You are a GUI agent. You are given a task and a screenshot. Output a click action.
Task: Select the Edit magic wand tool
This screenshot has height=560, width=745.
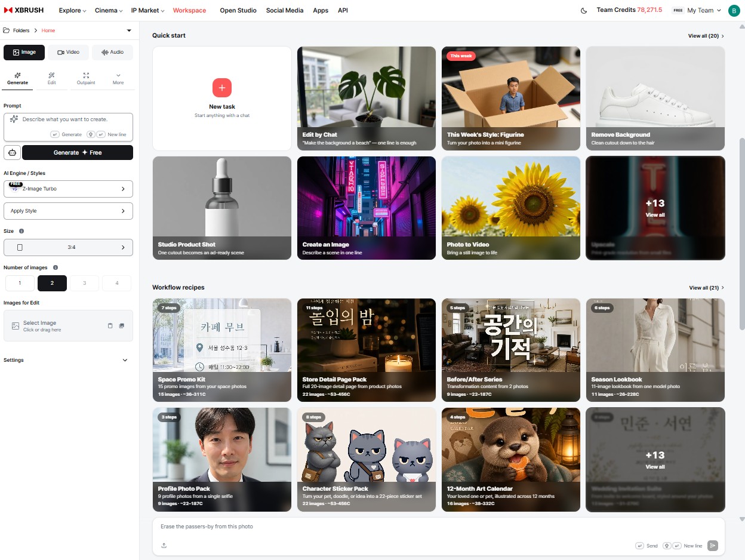(52, 78)
